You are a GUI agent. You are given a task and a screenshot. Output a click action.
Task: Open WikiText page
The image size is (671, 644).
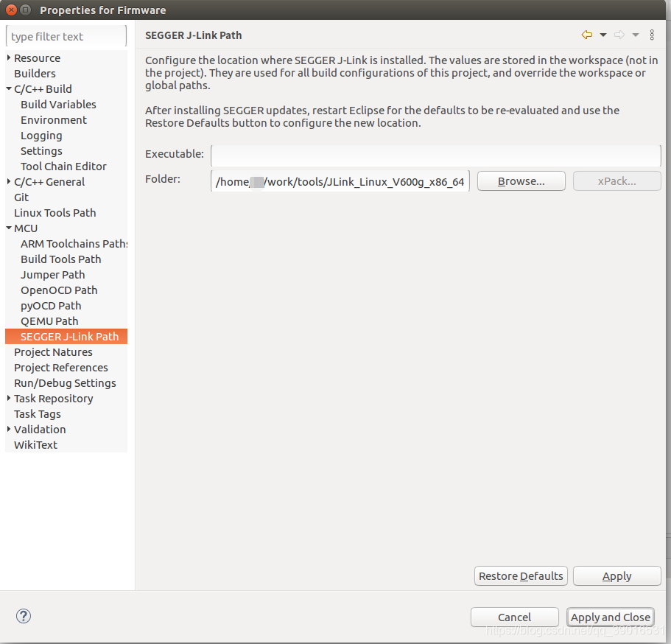click(x=35, y=445)
